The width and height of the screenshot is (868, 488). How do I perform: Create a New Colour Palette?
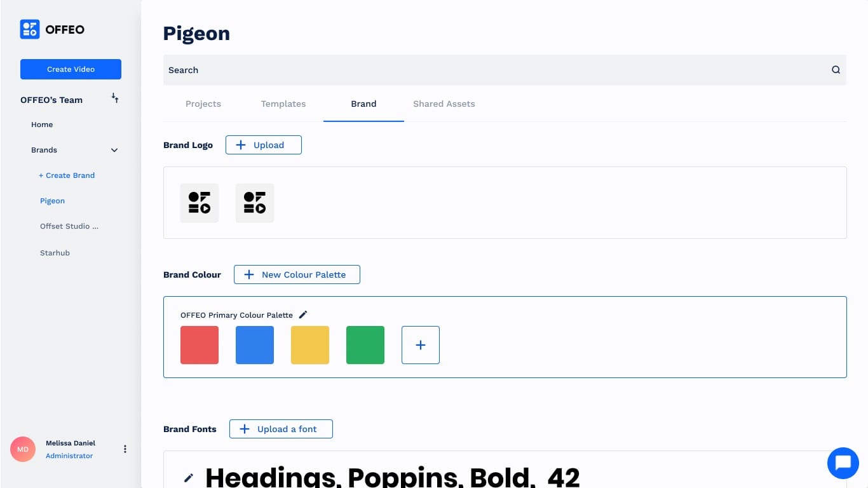[x=297, y=274]
